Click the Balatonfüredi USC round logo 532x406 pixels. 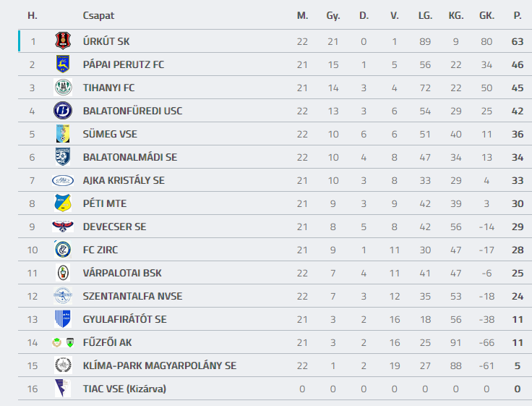coord(63,111)
